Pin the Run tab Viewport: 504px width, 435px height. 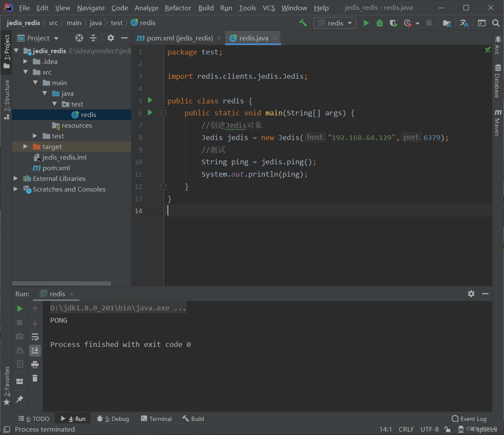click(20, 399)
